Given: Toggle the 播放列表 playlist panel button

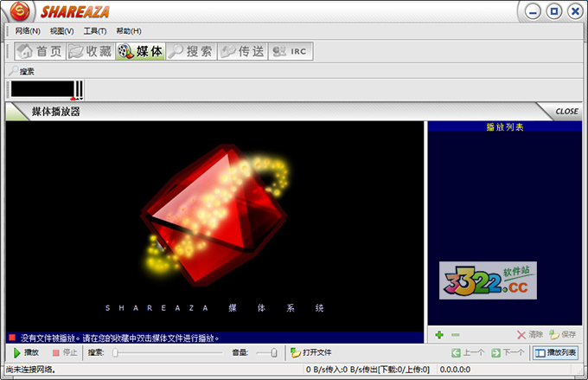Looking at the screenshot, I should pos(555,352).
